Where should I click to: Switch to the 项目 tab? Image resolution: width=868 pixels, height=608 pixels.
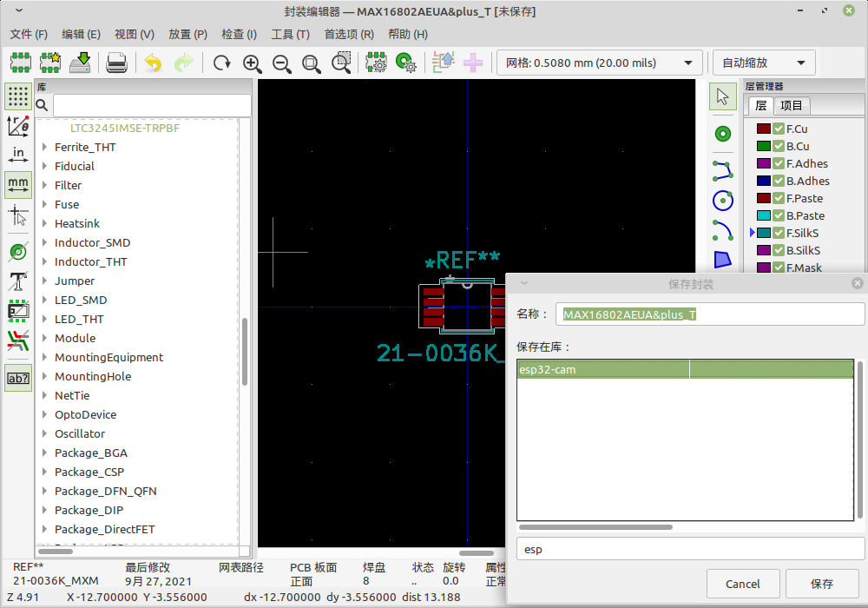coord(791,105)
